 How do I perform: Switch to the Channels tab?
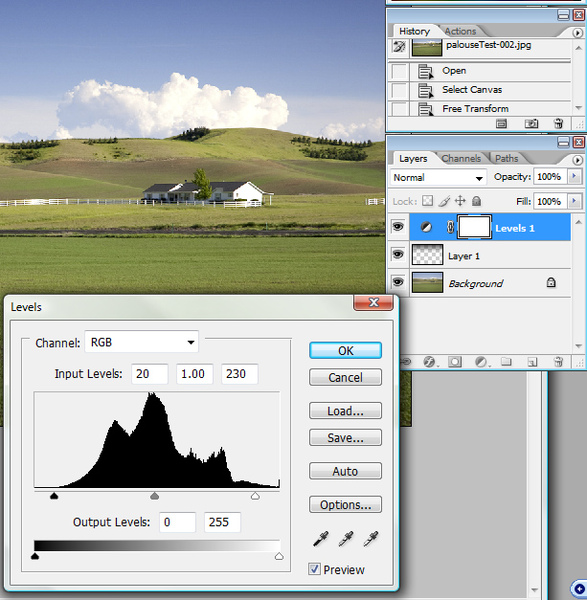pyautogui.click(x=461, y=158)
